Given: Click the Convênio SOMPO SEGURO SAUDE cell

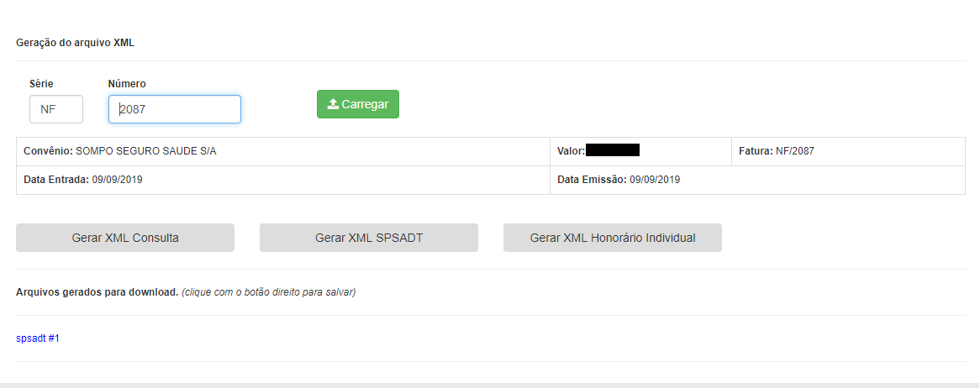Looking at the screenshot, I should [283, 151].
